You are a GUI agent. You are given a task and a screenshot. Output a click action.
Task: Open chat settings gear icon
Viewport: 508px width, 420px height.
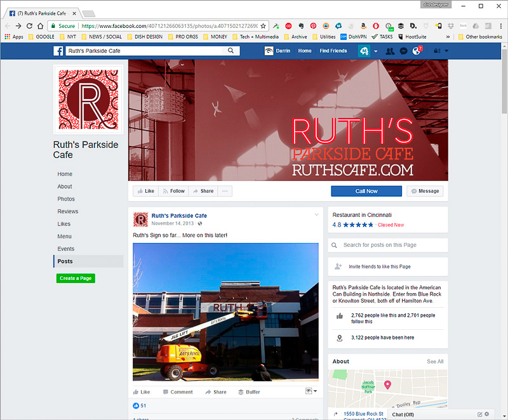point(487,414)
